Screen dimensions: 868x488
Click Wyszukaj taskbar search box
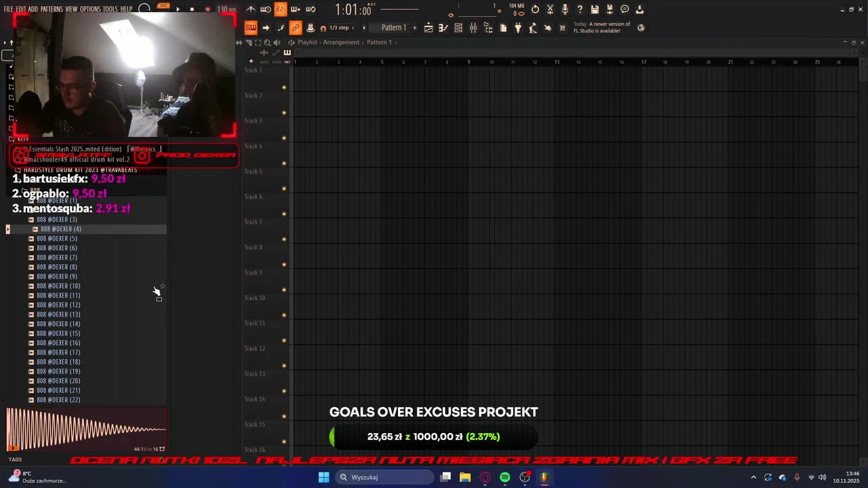[385, 477]
